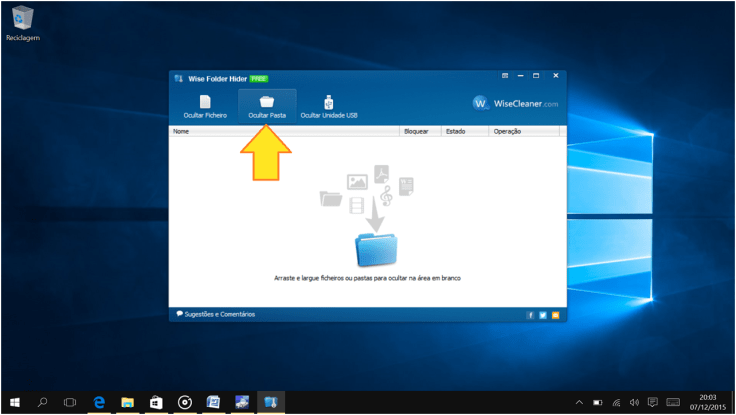Image resolution: width=736 pixels, height=415 pixels.
Task: Select the Ocultar Pasta button
Action: pos(267,107)
